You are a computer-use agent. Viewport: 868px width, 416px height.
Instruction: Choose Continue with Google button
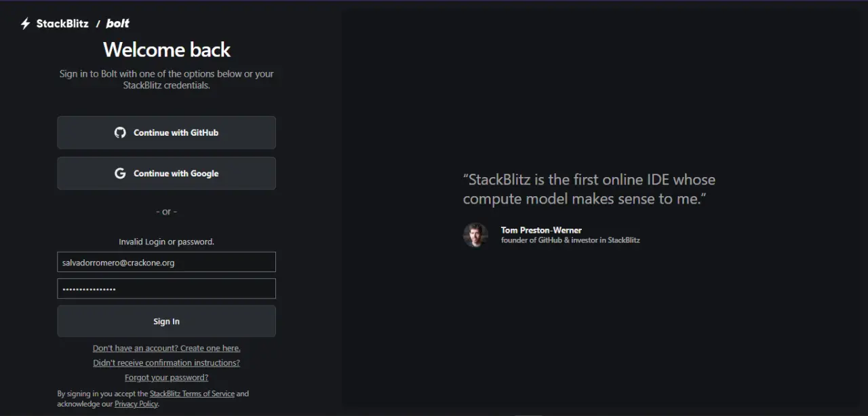pos(166,173)
